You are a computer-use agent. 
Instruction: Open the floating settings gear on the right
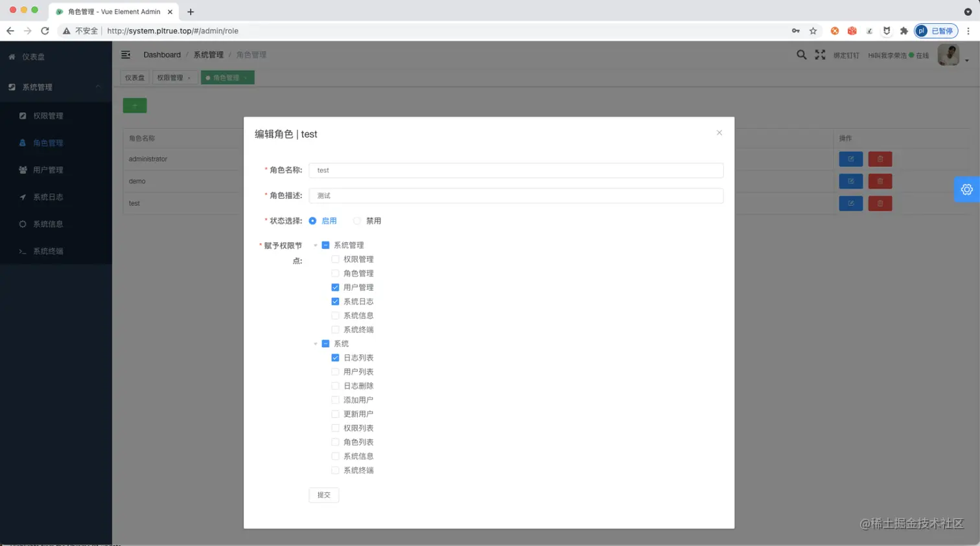tap(966, 189)
